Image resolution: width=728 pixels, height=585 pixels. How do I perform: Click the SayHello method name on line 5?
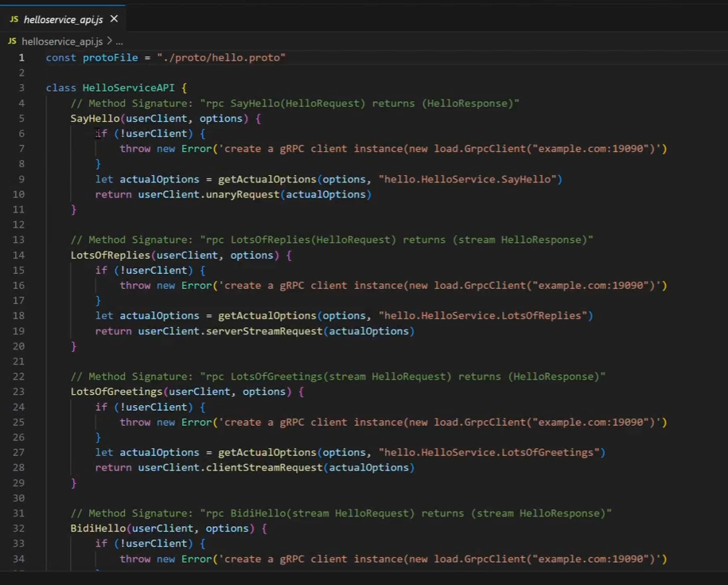coord(95,119)
